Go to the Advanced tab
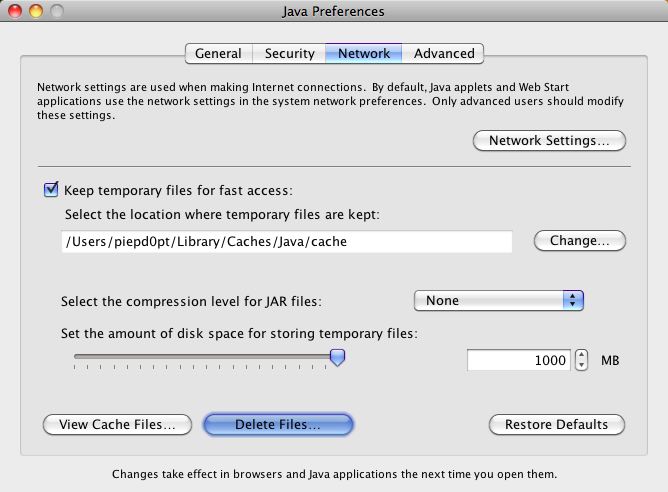Viewport: 668px width, 492px height. pyautogui.click(x=443, y=53)
